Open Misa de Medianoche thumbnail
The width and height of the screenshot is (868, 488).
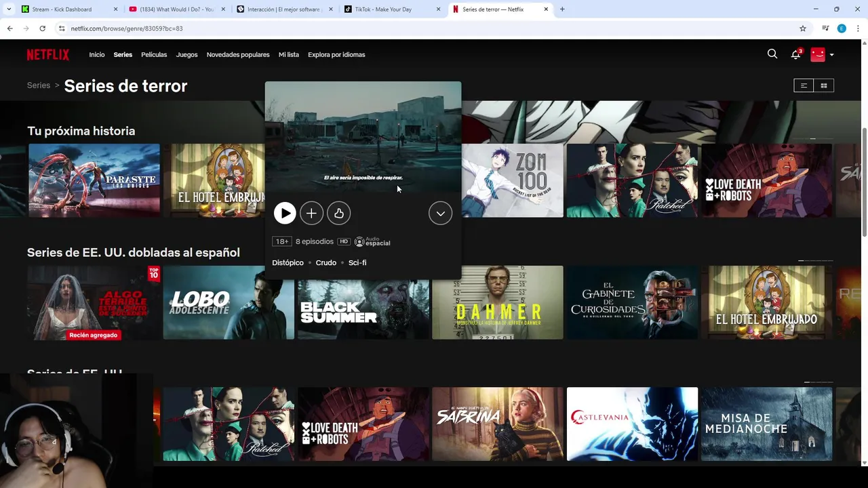point(766,424)
